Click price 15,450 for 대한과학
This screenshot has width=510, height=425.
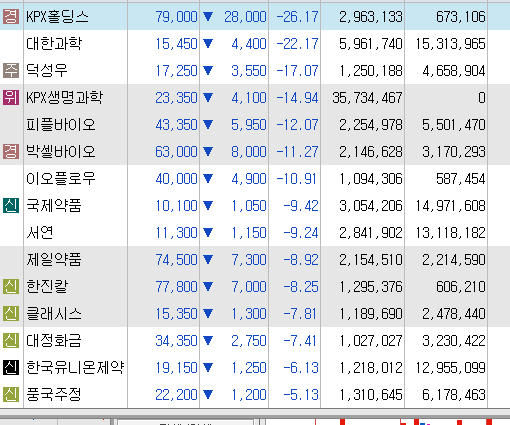pyautogui.click(x=177, y=44)
